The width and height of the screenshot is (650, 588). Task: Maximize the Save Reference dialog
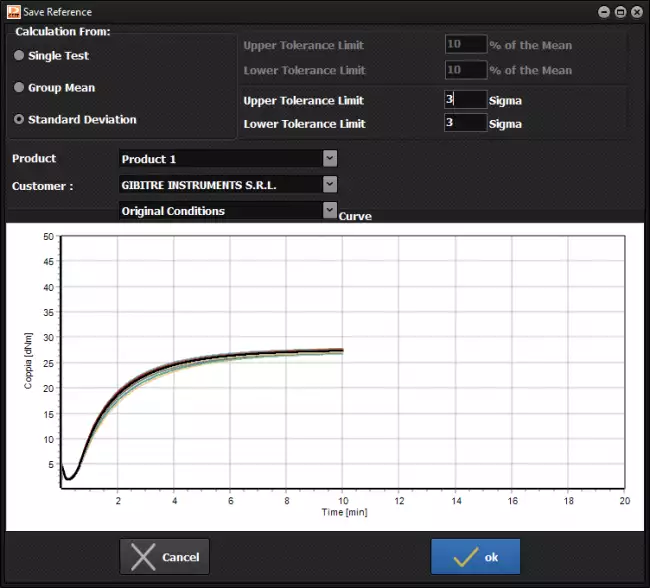(x=620, y=11)
